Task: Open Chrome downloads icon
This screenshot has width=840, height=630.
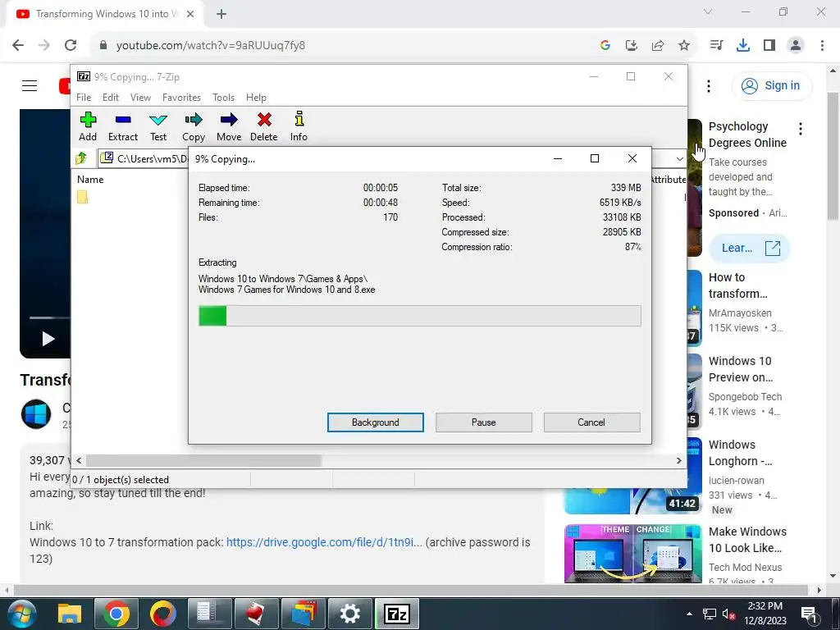Action: [743, 46]
